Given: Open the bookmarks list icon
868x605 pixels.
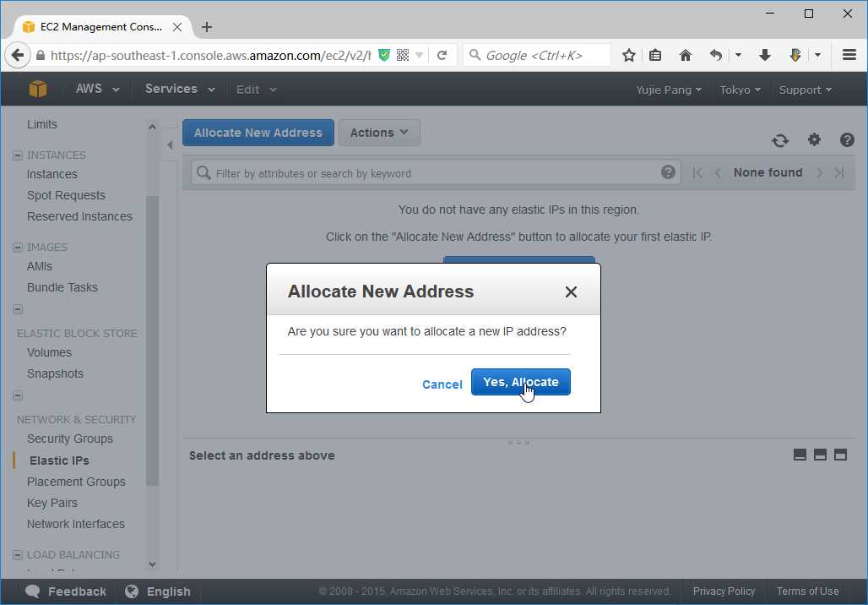Looking at the screenshot, I should pos(655,56).
